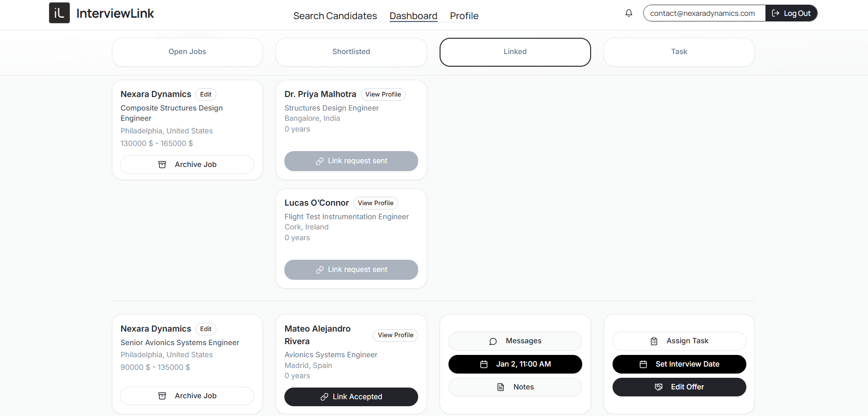Open the Profile navigation link
Viewport: 868px width, 416px height.
[464, 16]
